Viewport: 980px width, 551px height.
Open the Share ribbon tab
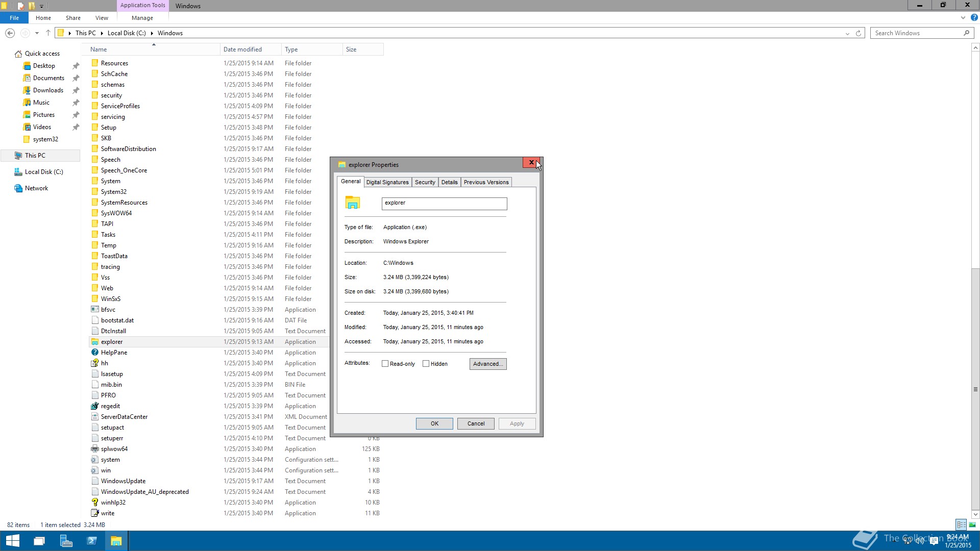tap(73, 18)
